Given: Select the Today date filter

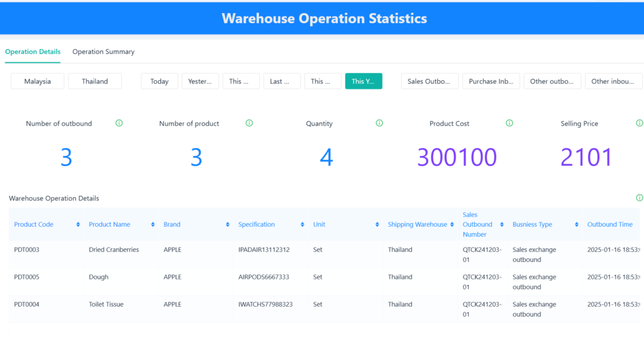Looking at the screenshot, I should pos(159,81).
